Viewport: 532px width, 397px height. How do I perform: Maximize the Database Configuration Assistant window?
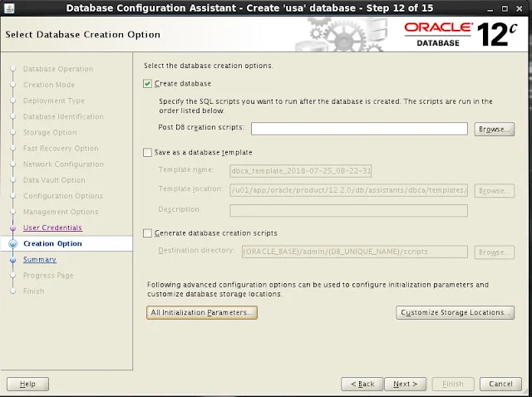click(505, 9)
